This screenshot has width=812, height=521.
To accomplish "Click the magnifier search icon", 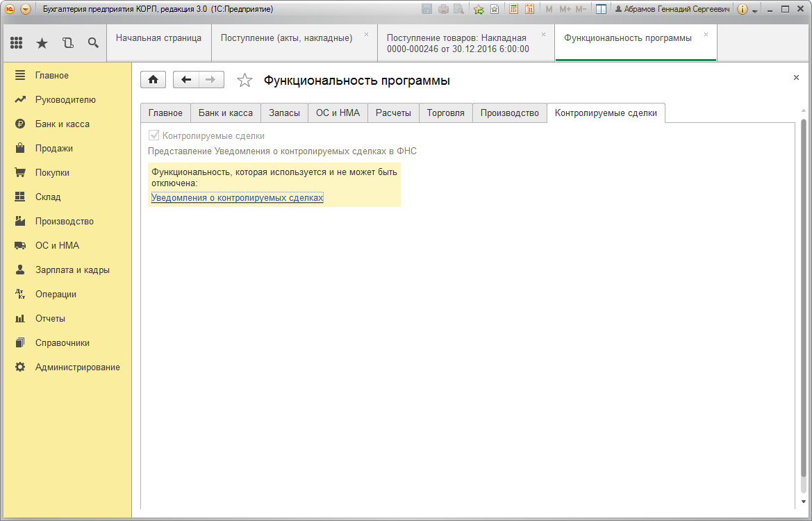I will click(x=93, y=43).
